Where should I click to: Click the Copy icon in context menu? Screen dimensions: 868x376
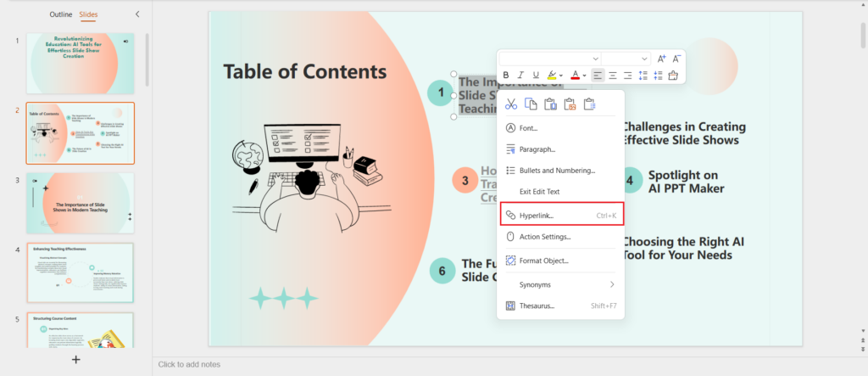click(531, 104)
